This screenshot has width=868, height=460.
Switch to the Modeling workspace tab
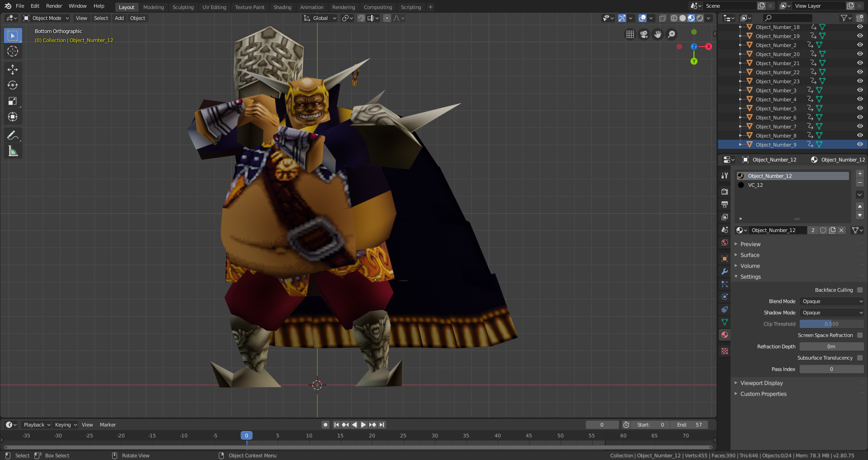pos(153,7)
